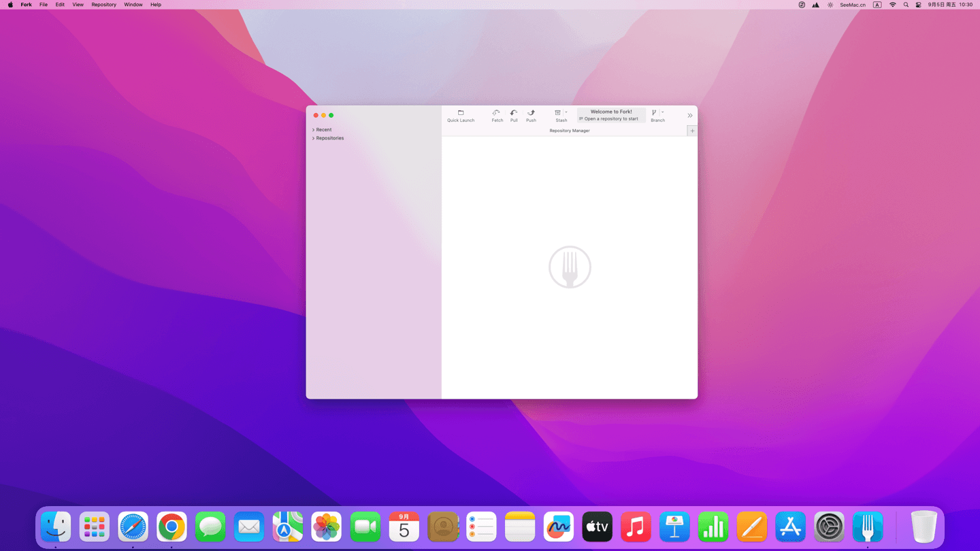The height and width of the screenshot is (551, 980).
Task: Click the Stash toolbar icon
Action: coord(558,113)
